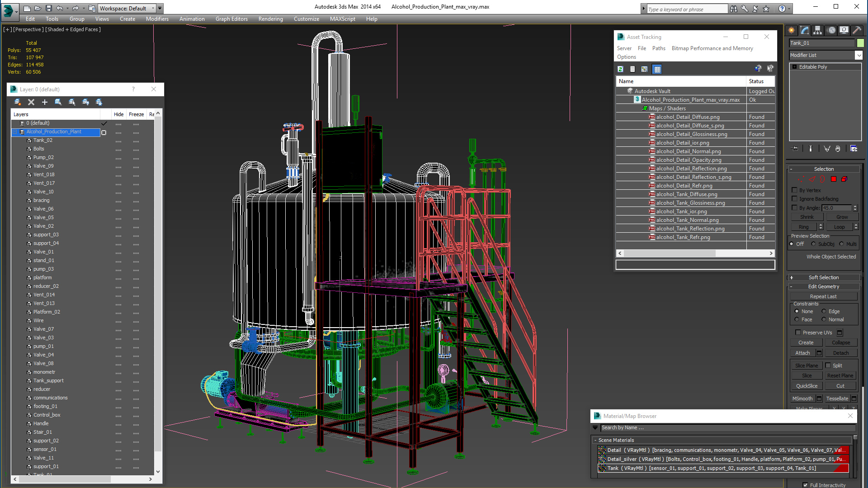Enable Ignore Backfacing checkbox
868x488 pixels.
point(795,198)
